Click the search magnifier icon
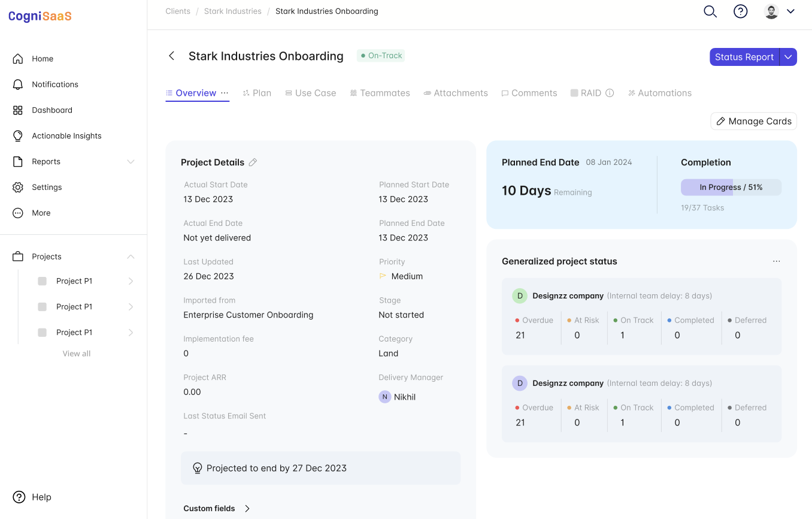The image size is (812, 519). click(710, 11)
